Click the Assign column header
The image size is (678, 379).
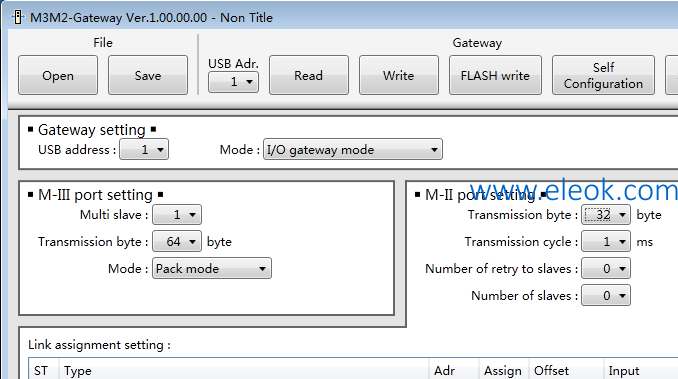point(503,370)
